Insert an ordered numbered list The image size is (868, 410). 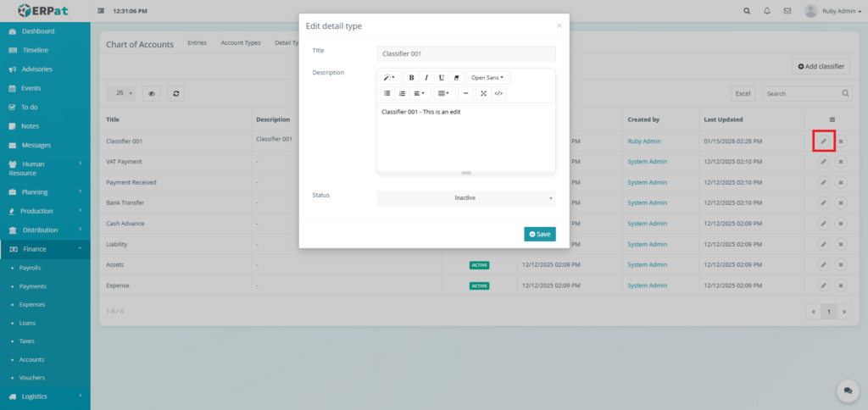[x=403, y=93]
